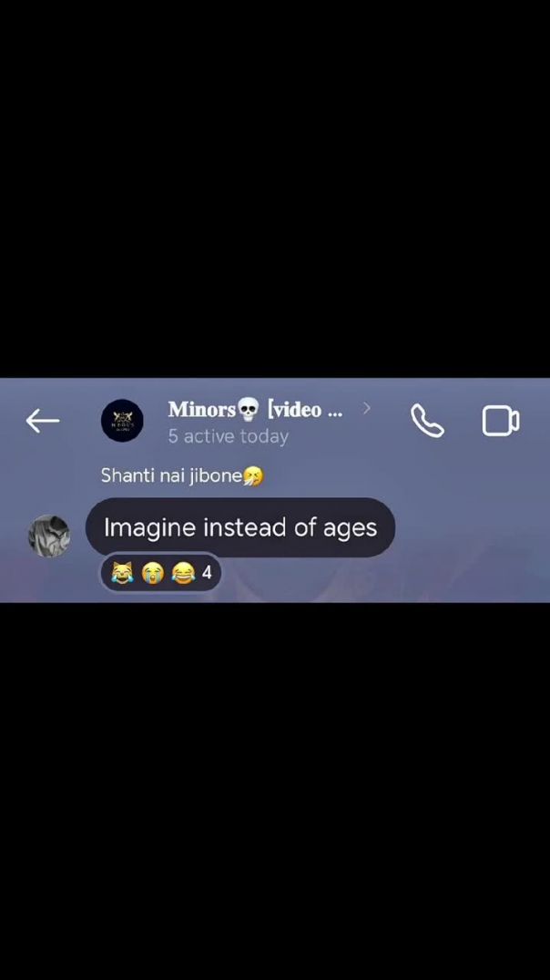Viewport: 550px width, 980px height.
Task: Tap the skull emoji in group title
Action: tap(248, 410)
